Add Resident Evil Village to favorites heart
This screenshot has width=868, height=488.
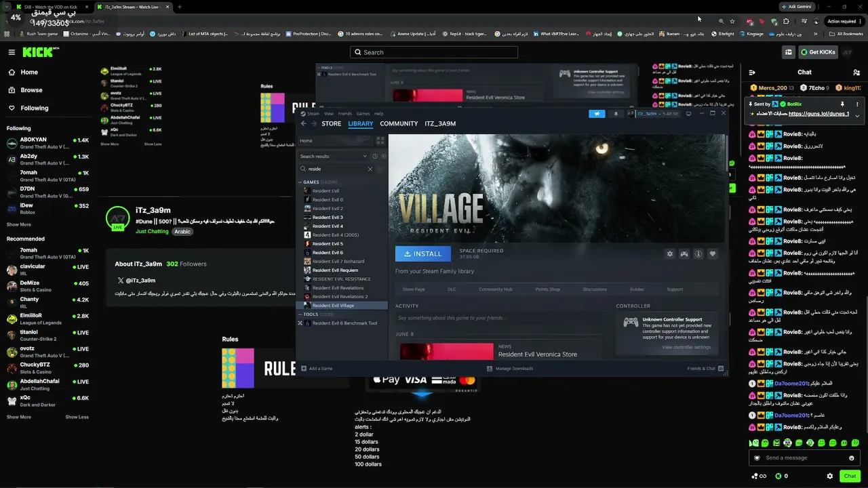[713, 254]
